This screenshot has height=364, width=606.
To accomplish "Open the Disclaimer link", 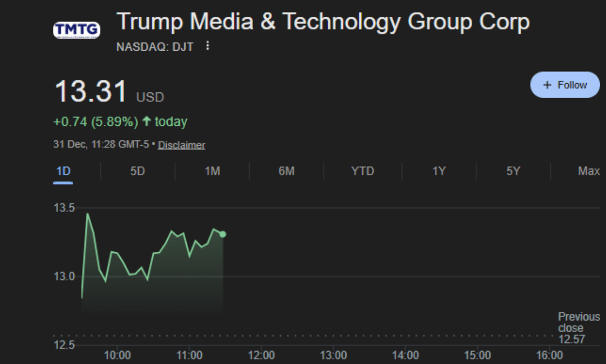I will tap(181, 145).
